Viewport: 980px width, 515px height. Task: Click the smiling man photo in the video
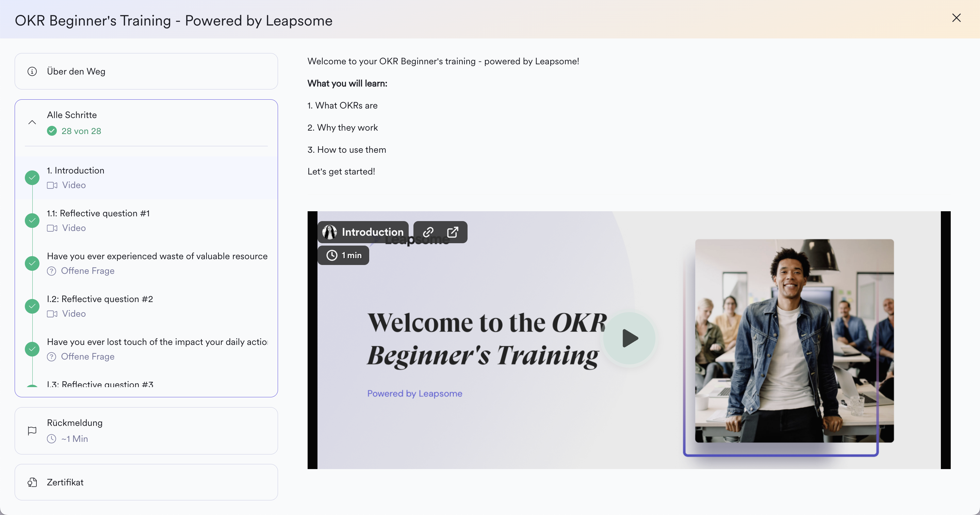pos(794,340)
